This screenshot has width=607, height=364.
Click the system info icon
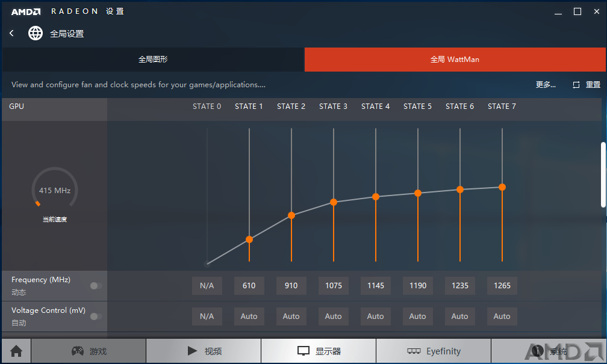538,350
